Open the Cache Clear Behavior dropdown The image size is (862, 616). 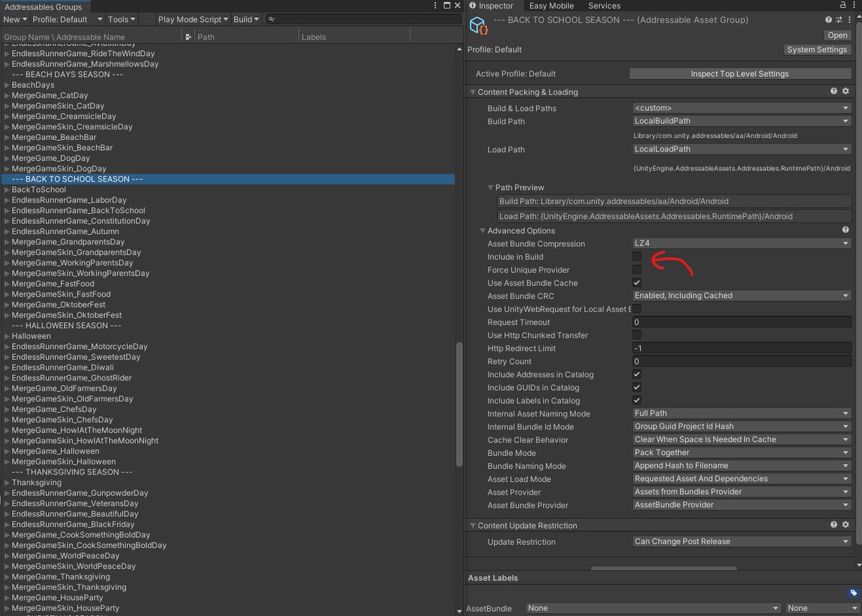pos(741,439)
